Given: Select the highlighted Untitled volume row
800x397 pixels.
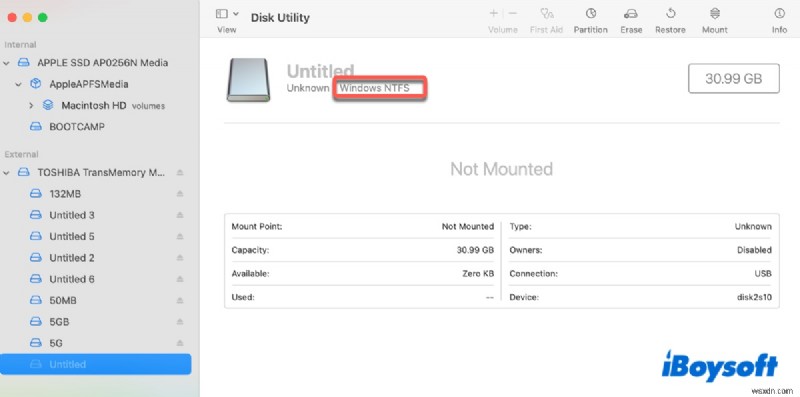Looking at the screenshot, I should point(96,364).
